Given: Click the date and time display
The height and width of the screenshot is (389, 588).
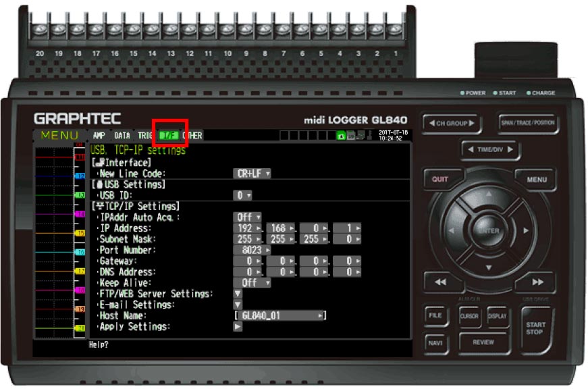Looking at the screenshot, I should click(x=393, y=136).
